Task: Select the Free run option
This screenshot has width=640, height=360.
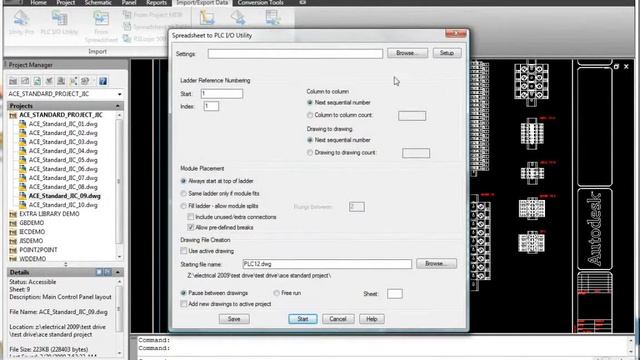Action: tap(276, 293)
